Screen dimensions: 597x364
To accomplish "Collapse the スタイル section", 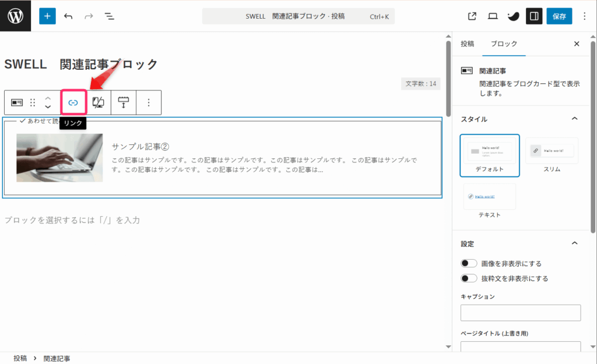I will [574, 119].
